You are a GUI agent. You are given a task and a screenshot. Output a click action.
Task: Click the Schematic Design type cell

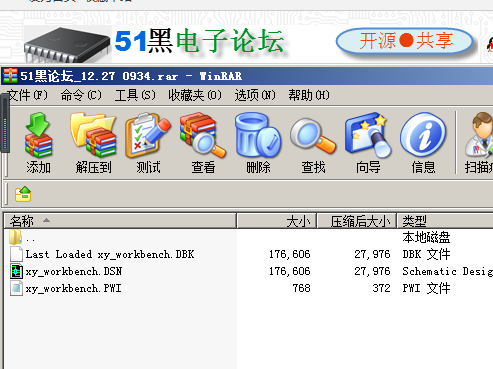pos(447,271)
